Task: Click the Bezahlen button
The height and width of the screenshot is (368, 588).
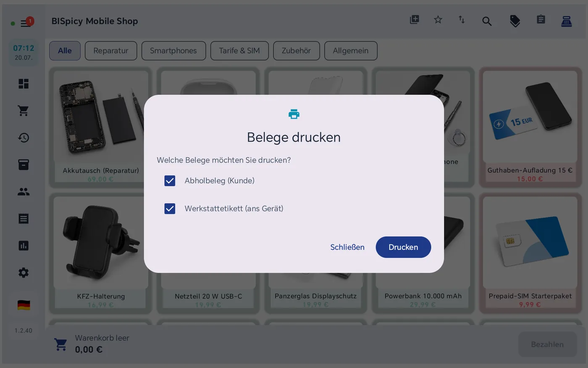Action: pyautogui.click(x=547, y=344)
